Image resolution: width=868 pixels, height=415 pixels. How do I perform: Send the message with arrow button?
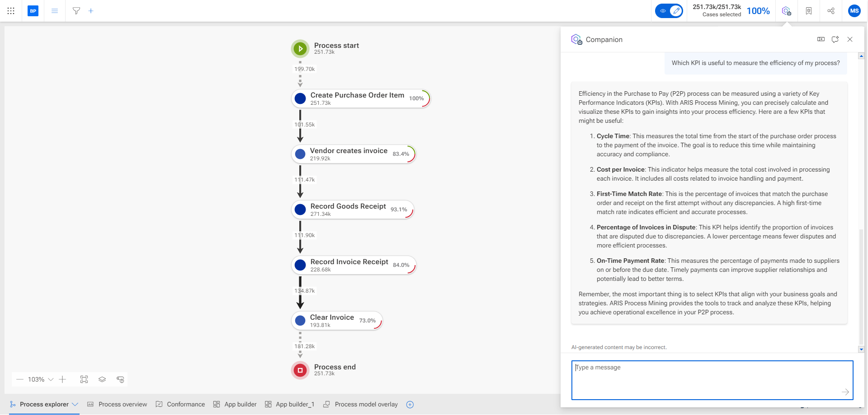[x=845, y=392]
